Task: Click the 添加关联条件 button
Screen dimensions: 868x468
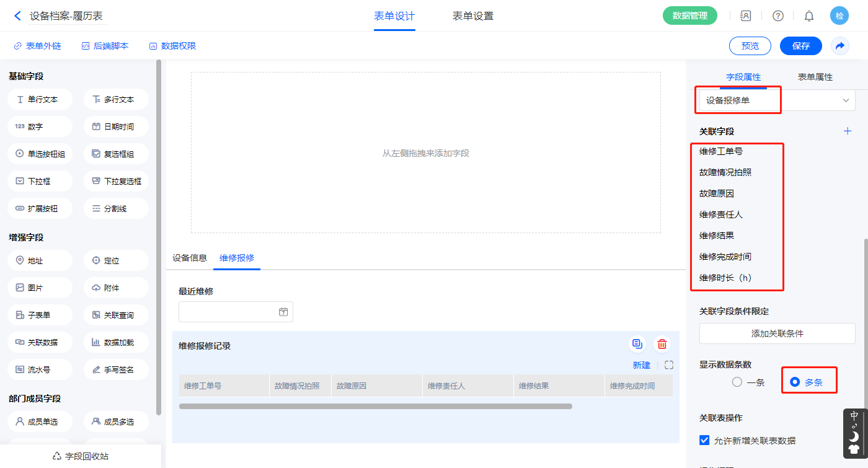Action: tap(777, 333)
